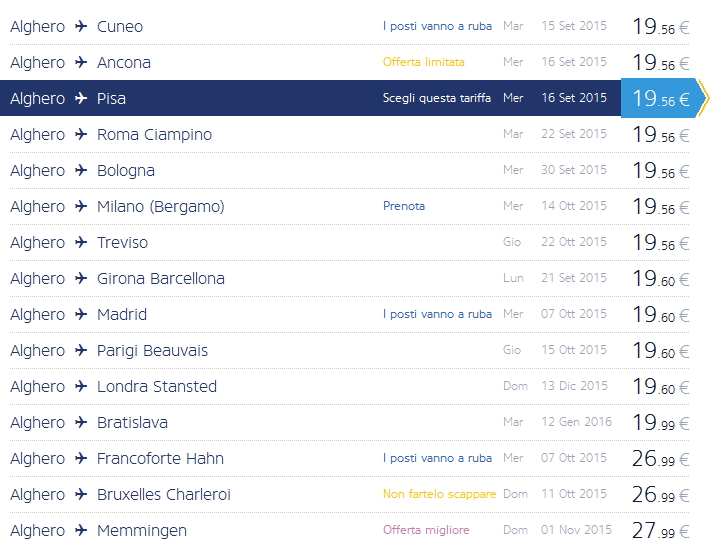
Task: Click 'Non fartelo scappare' for Bruxelles Charleroi
Action: coord(439,494)
